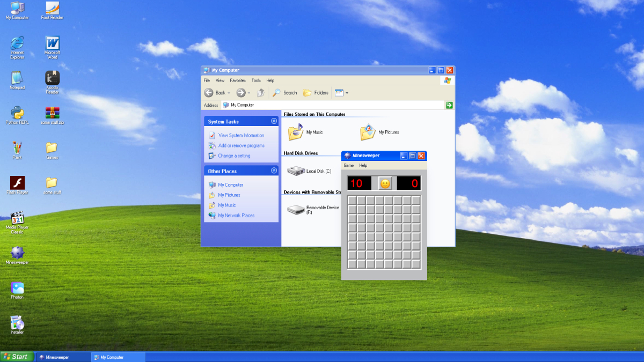Screen dimensions: 644x362
Task: Click the Go arrow beside address bar
Action: pyautogui.click(x=449, y=105)
